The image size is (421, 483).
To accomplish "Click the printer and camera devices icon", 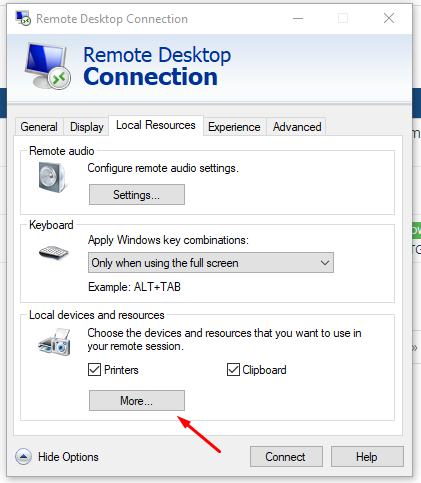I will 55,342.
